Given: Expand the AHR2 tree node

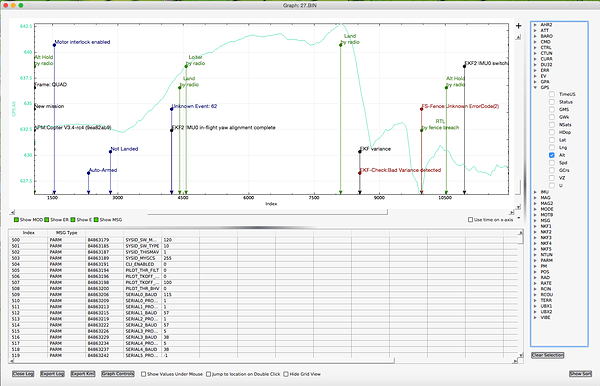Looking at the screenshot, I should coord(535,25).
